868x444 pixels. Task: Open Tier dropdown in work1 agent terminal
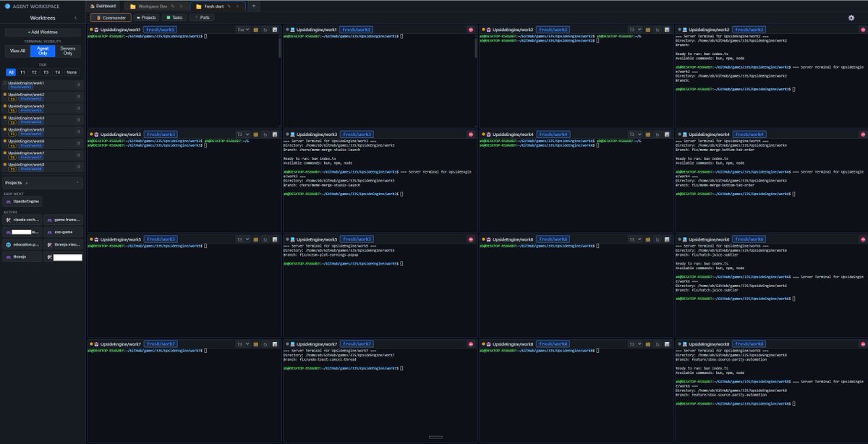pos(243,29)
